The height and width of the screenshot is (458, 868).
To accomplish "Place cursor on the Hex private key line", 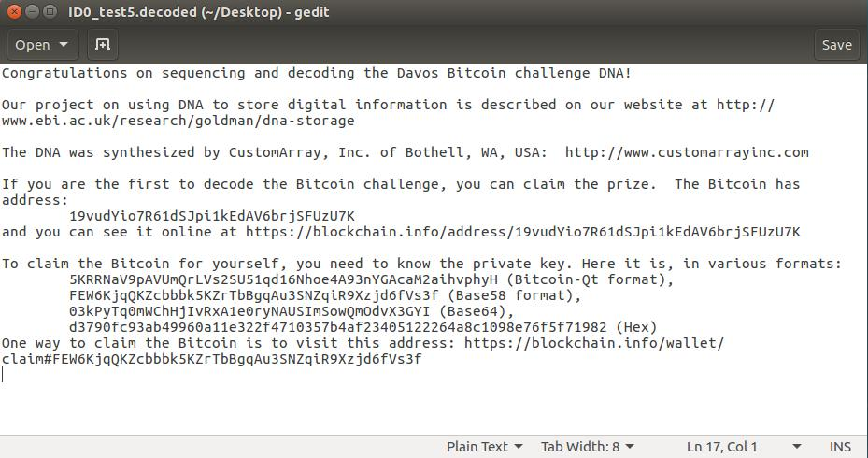I will 363,327.
